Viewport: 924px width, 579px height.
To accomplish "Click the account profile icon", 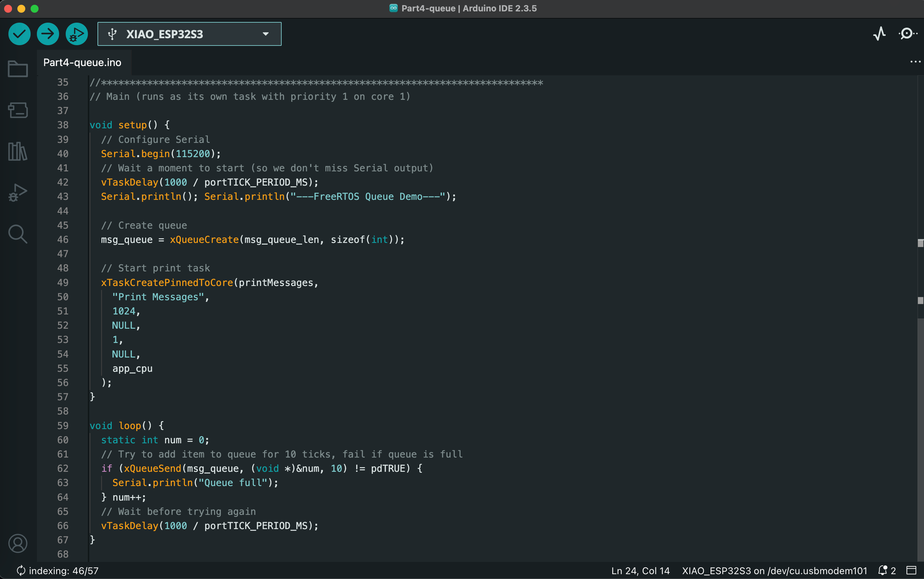I will (x=18, y=543).
